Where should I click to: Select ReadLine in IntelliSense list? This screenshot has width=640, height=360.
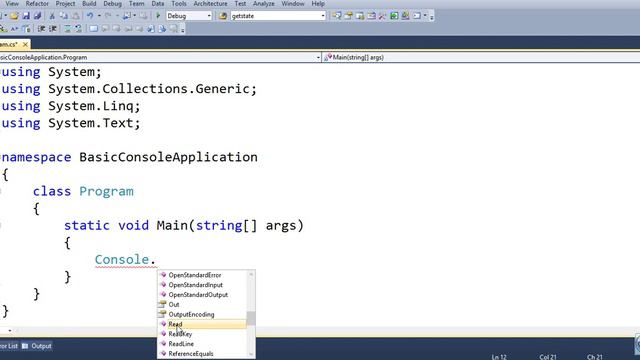tap(202, 344)
